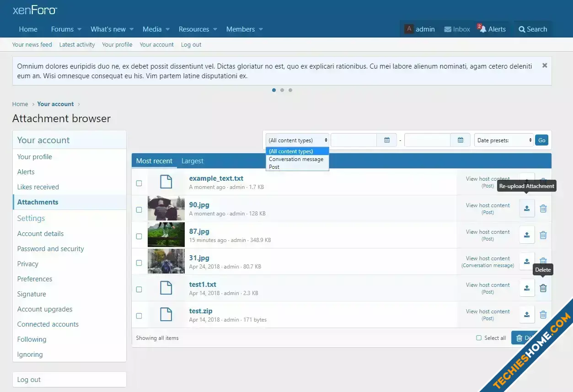This screenshot has height=392, width=573.
Task: Delete the 90.jpg attachment via trash icon
Action: click(543, 209)
